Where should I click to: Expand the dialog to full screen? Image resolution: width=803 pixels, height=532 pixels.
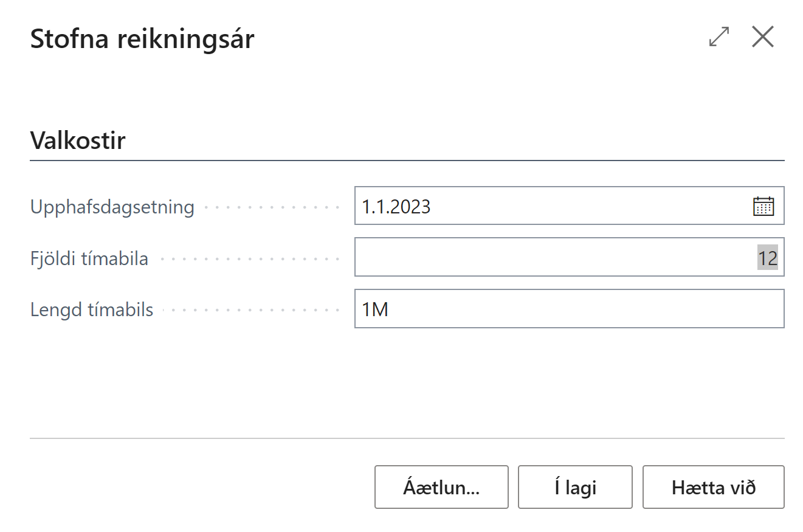[x=719, y=38]
